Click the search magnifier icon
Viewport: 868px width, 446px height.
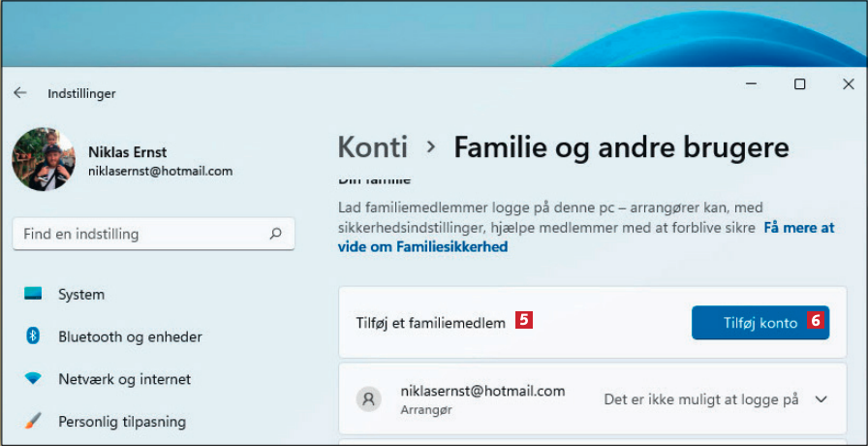pos(275,234)
